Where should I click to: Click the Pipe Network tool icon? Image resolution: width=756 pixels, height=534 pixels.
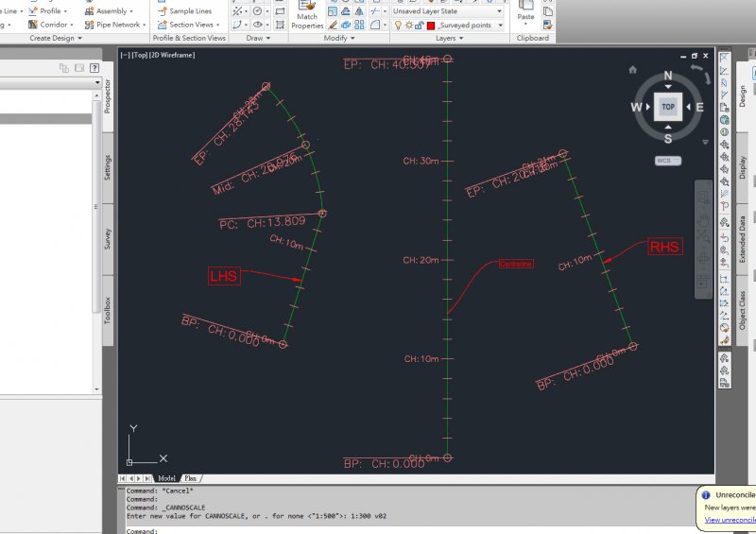(88, 25)
